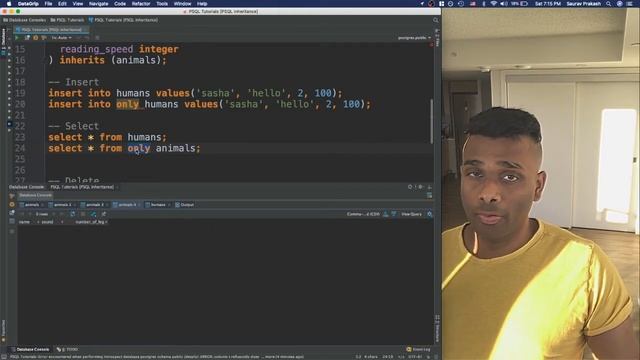
Task: Open the Refactor menu
Action: (141, 4)
